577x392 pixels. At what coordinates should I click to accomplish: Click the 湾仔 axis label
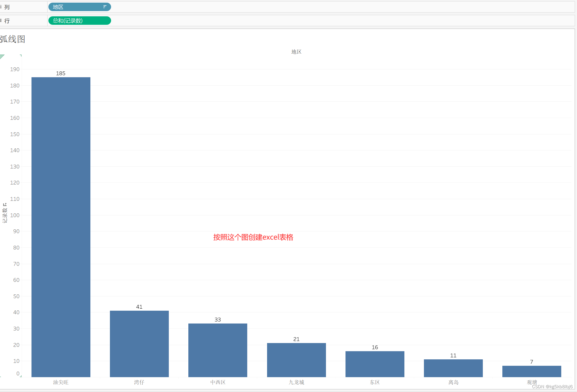pyautogui.click(x=139, y=382)
